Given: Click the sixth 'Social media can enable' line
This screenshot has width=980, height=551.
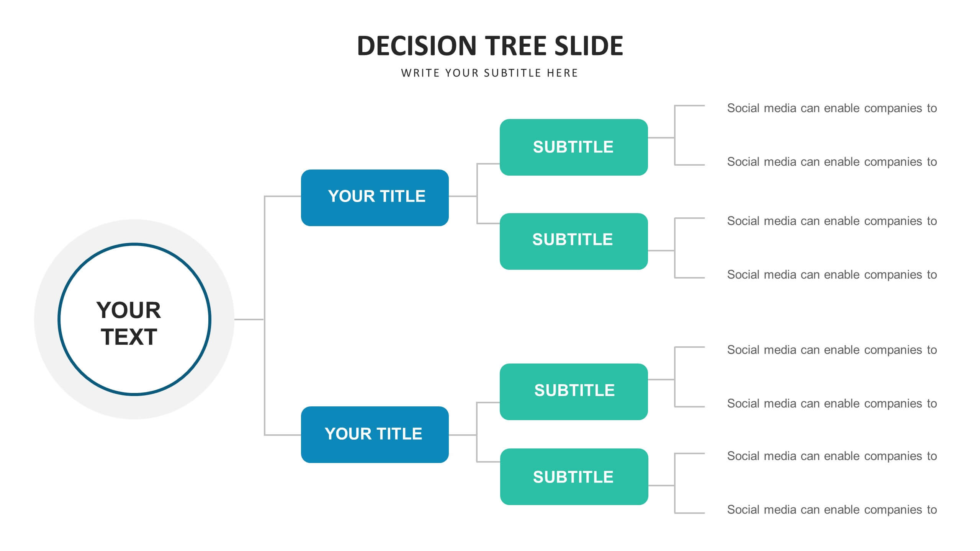Looking at the screenshot, I should [x=832, y=404].
